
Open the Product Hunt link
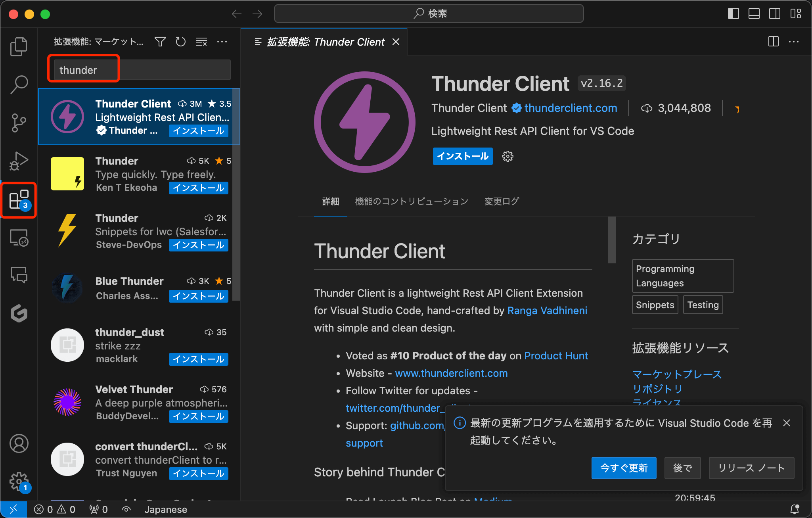(556, 356)
